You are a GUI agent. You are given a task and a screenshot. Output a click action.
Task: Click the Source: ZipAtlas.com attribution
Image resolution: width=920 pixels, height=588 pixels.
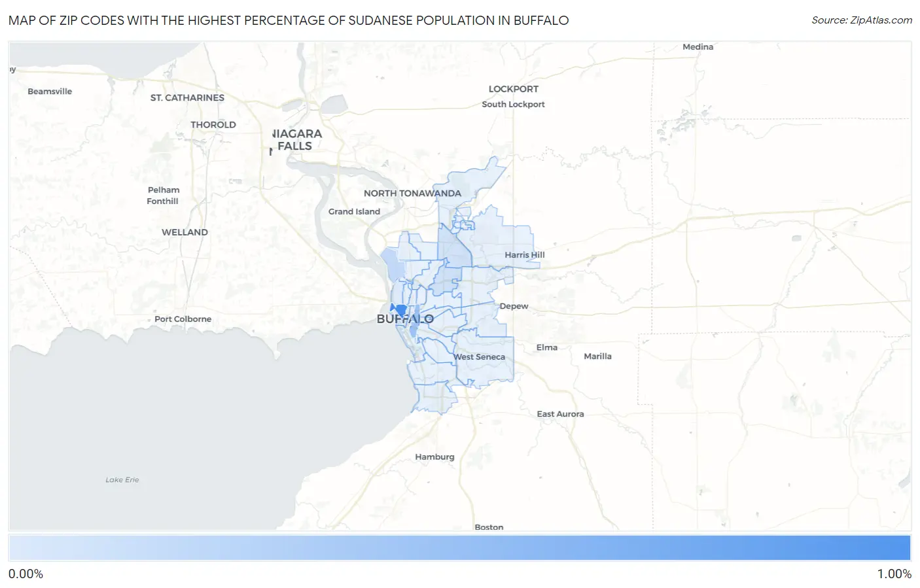862,20
